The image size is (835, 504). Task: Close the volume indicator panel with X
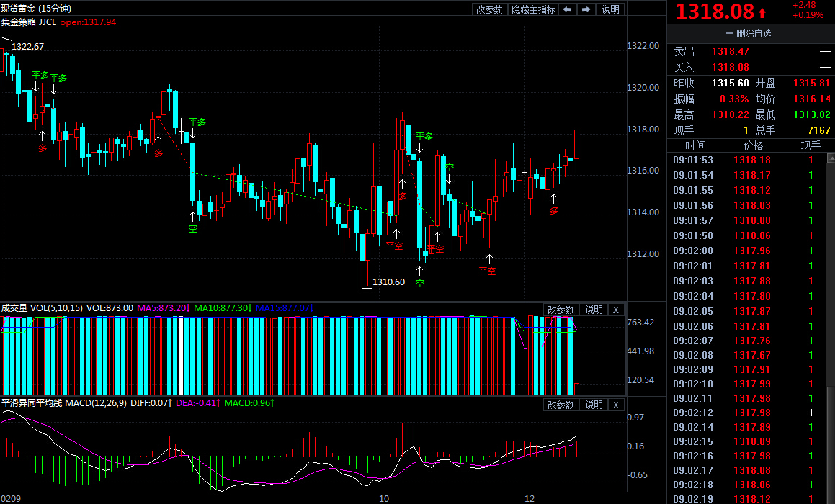(615, 310)
